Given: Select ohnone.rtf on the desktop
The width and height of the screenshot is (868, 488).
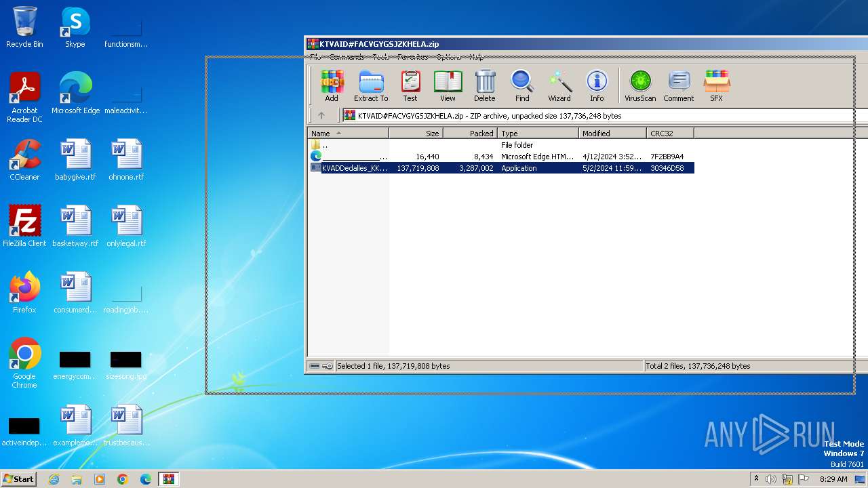Looking at the screenshot, I should pos(126,160).
